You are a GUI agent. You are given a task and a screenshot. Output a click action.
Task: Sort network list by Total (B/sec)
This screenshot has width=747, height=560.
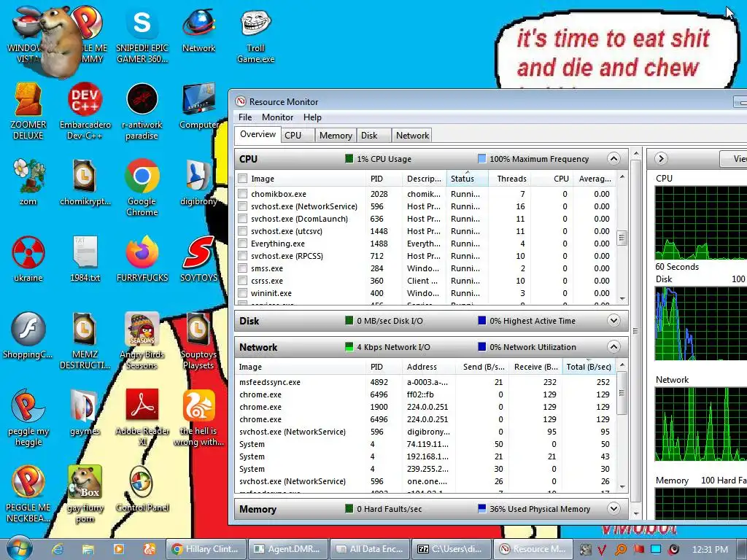point(589,367)
